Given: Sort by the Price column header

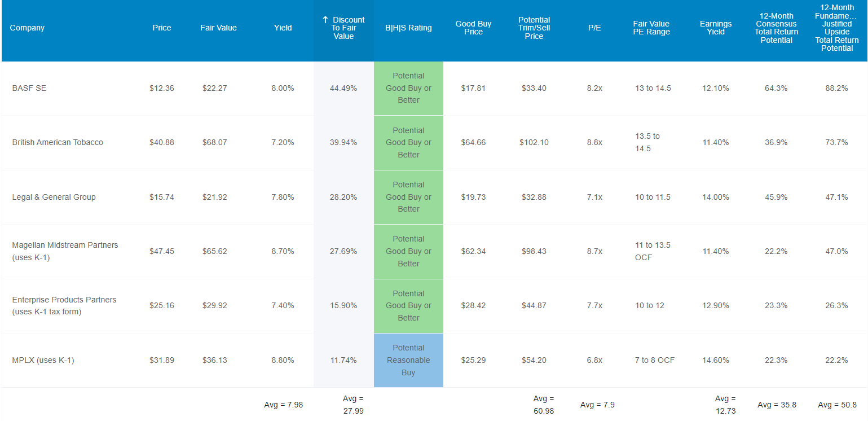Looking at the screenshot, I should [x=162, y=28].
